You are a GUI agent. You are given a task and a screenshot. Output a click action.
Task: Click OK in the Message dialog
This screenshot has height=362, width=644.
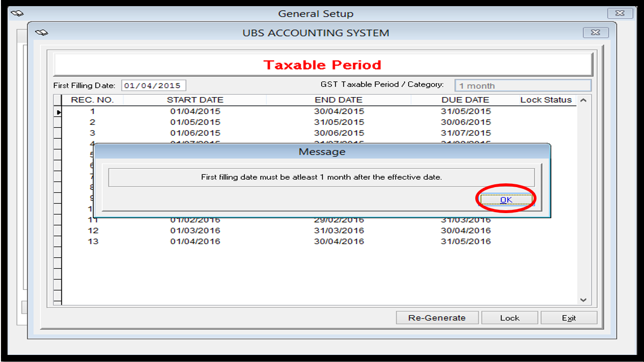click(506, 200)
